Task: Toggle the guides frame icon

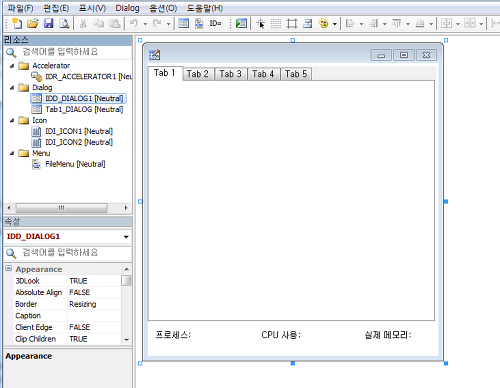Action: 292,23
